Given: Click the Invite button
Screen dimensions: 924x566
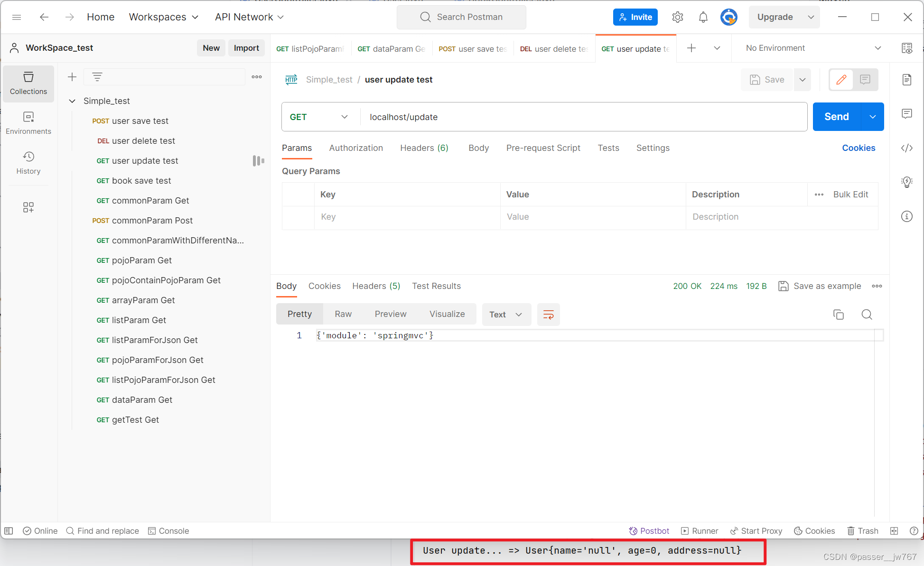Looking at the screenshot, I should 635,17.
